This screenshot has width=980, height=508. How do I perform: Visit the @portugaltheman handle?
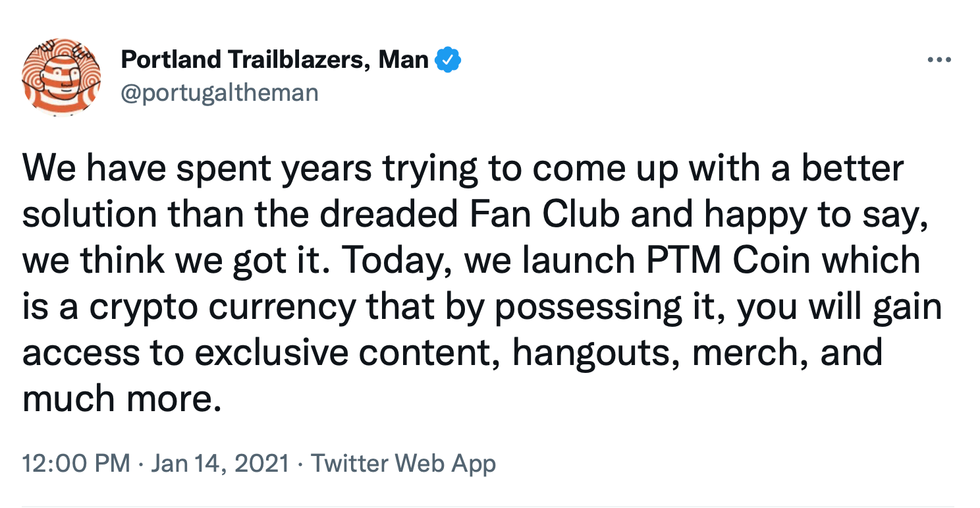pos(219,93)
